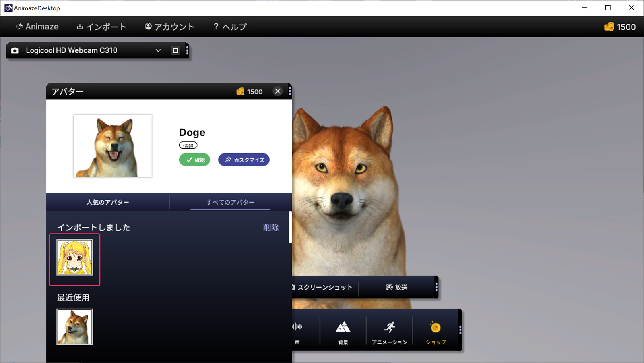Image resolution: width=644 pixels, height=363 pixels.
Task: Open the Animation running-figure icon
Action: (x=389, y=328)
